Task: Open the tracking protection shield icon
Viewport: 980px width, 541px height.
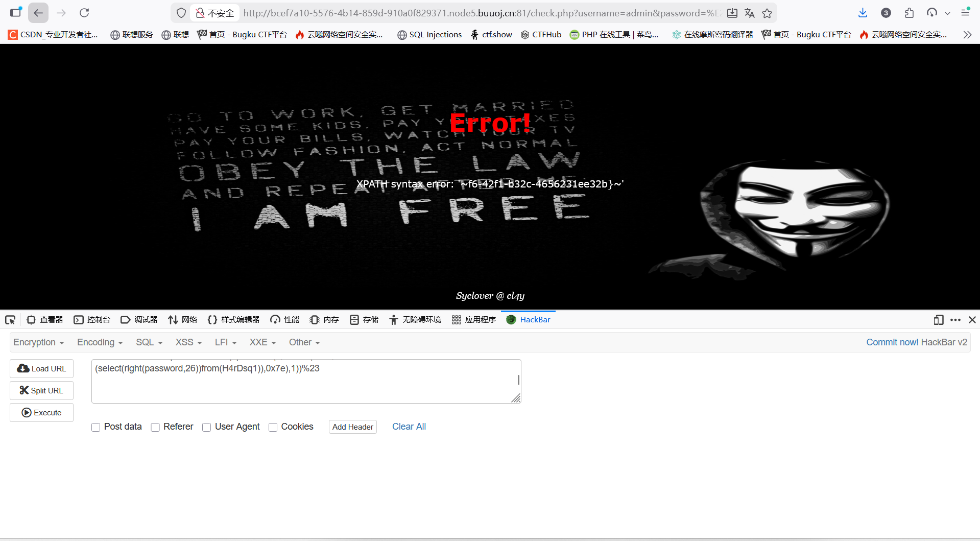Action: click(x=181, y=13)
